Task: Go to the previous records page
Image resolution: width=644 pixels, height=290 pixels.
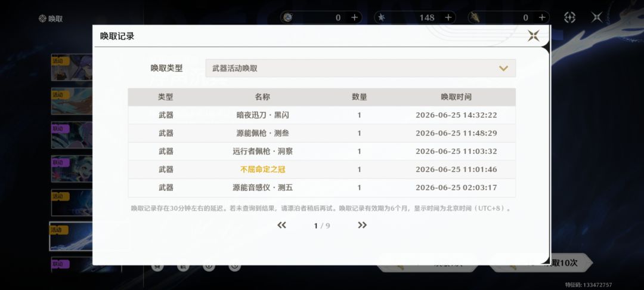Action: point(281,225)
